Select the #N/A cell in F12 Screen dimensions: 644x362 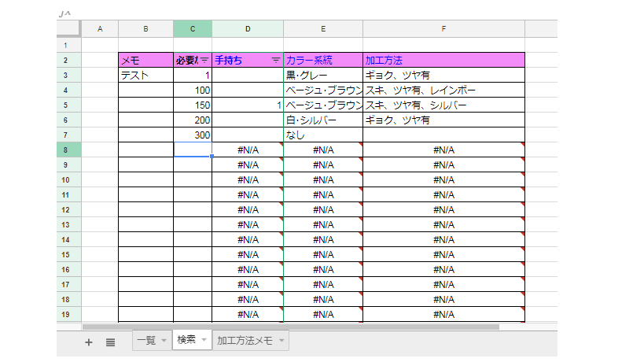tap(443, 209)
